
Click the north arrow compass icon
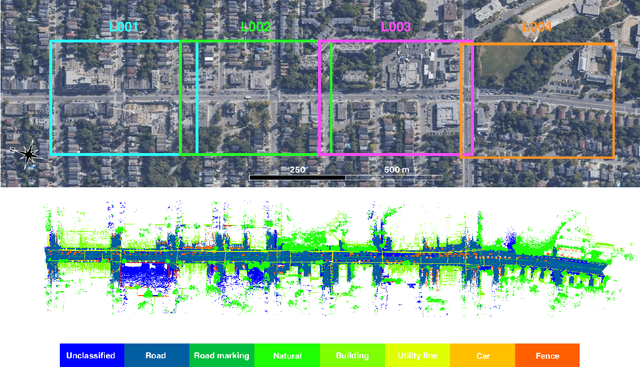[x=27, y=154]
